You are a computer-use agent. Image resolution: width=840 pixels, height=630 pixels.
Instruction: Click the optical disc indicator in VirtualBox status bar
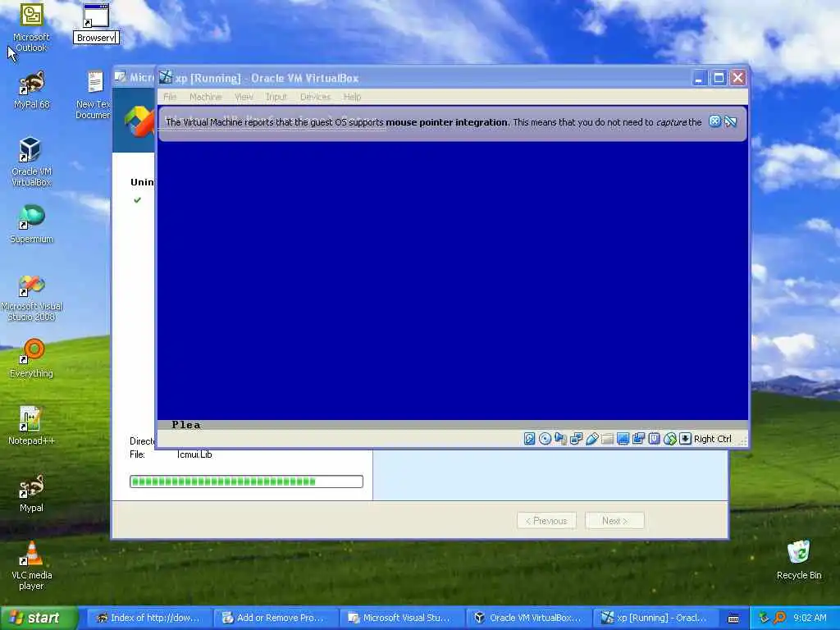pyautogui.click(x=545, y=439)
